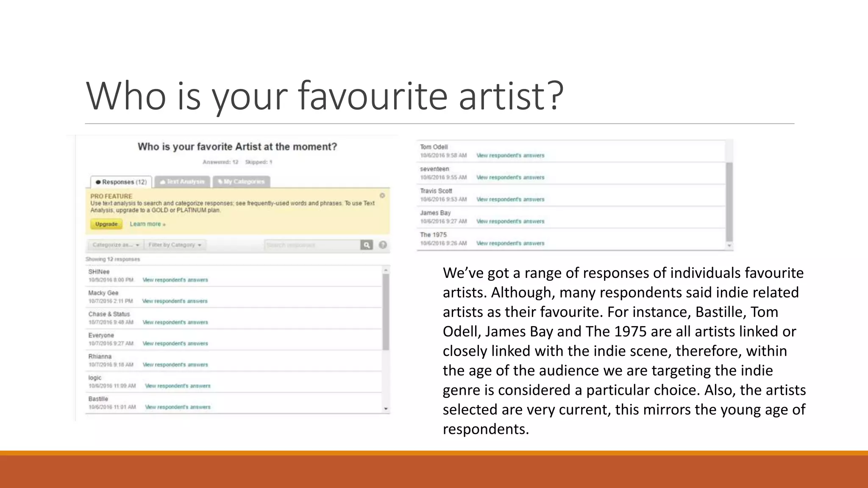Select the 'Macky Gee' response text
Image resolution: width=868 pixels, height=488 pixels.
tap(103, 293)
